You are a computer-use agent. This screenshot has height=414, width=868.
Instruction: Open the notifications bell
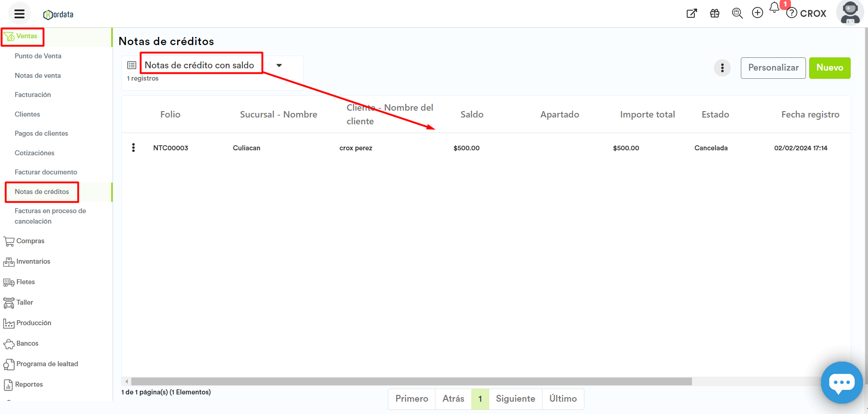tap(774, 8)
